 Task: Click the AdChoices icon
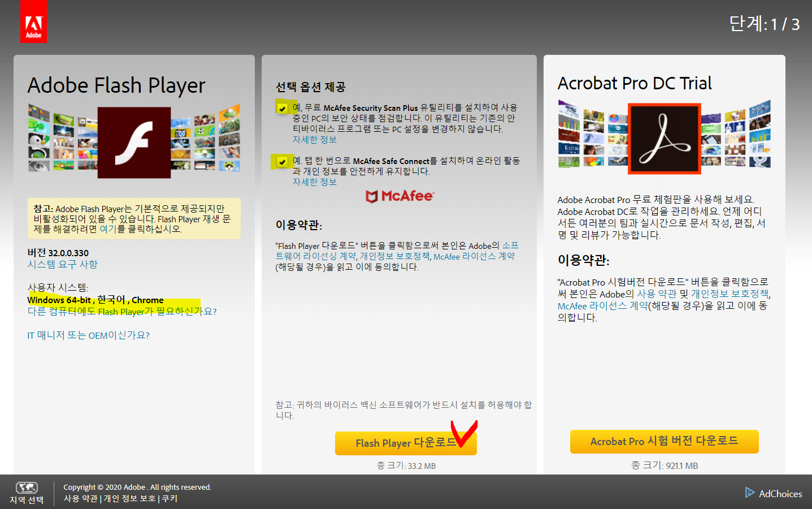point(750,493)
